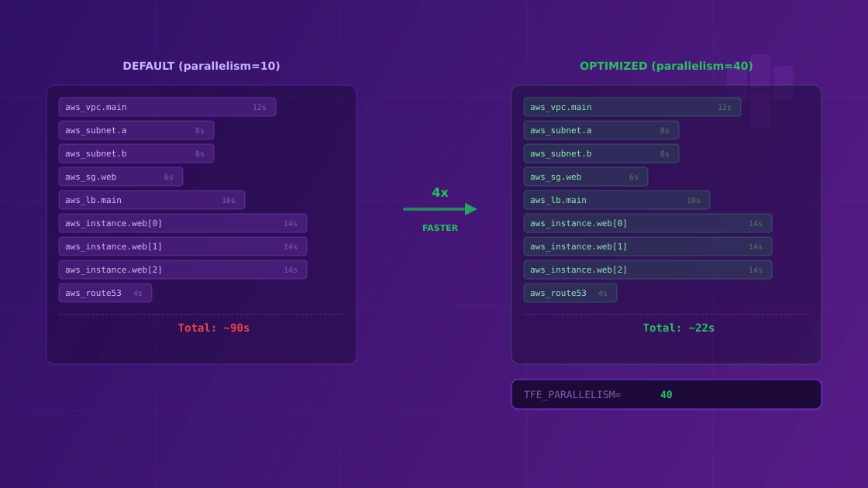Click aws_instance.web[0] in the DEFAULT timeline

[x=183, y=223]
